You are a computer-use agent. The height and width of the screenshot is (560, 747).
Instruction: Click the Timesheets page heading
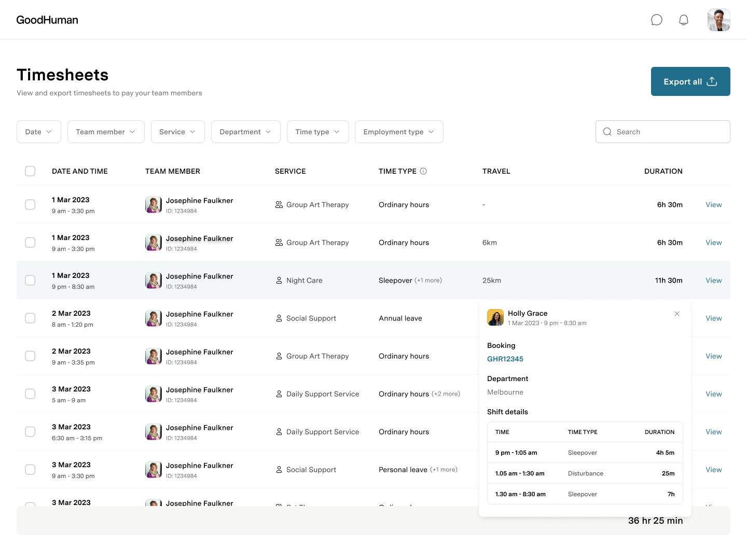(x=62, y=75)
